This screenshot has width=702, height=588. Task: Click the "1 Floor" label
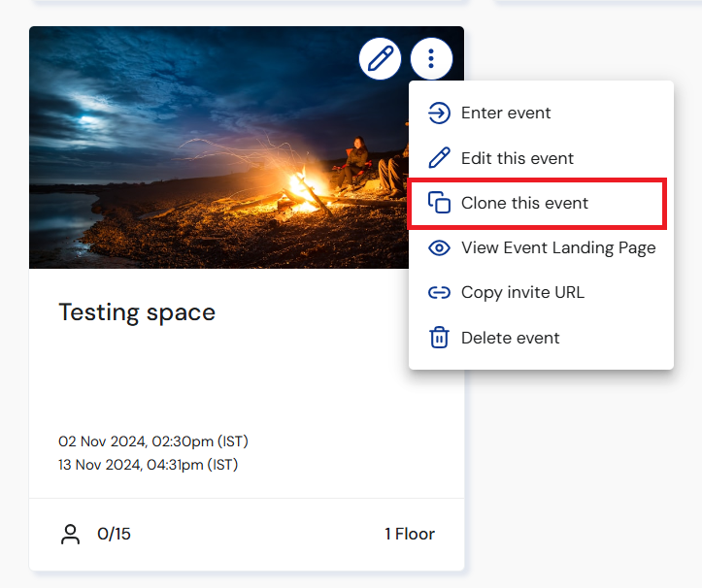click(410, 534)
